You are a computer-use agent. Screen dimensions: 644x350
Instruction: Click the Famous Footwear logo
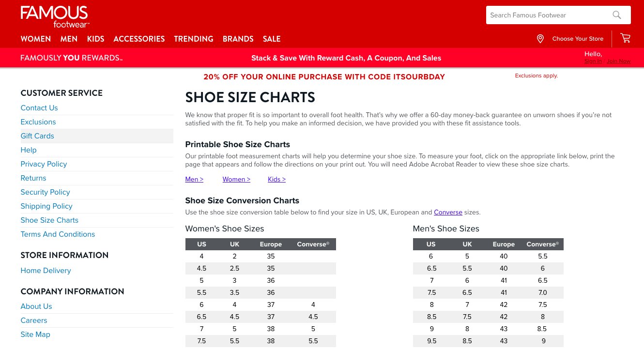point(54,16)
